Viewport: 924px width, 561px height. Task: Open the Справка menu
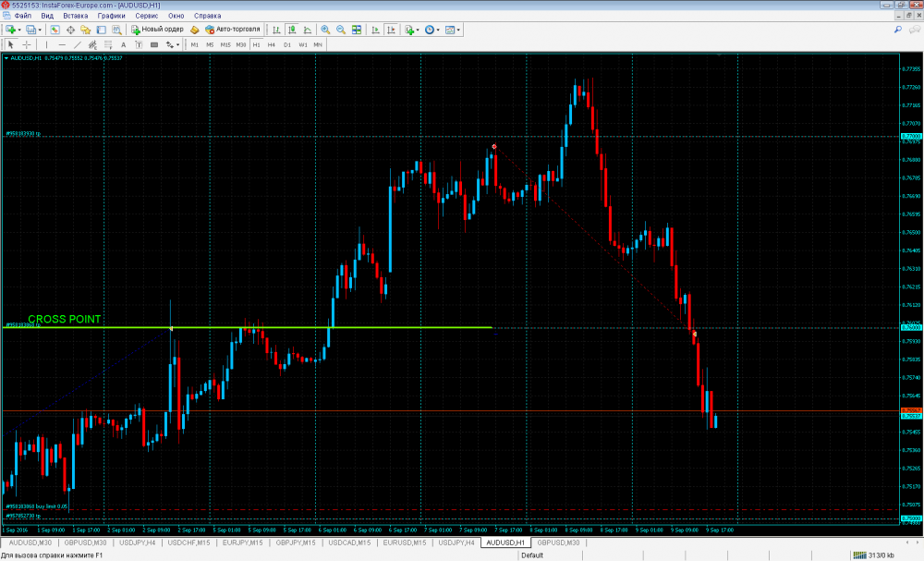pos(207,16)
